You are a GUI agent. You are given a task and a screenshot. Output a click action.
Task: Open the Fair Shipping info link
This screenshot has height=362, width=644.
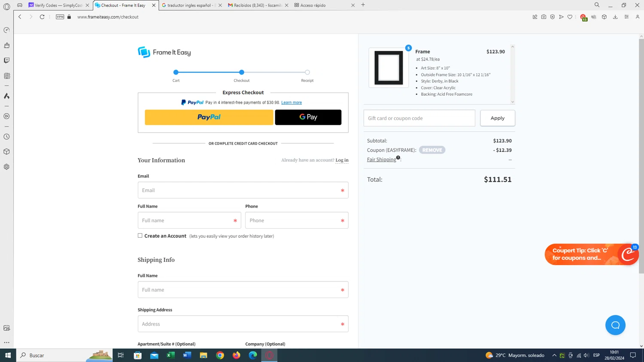(382, 160)
